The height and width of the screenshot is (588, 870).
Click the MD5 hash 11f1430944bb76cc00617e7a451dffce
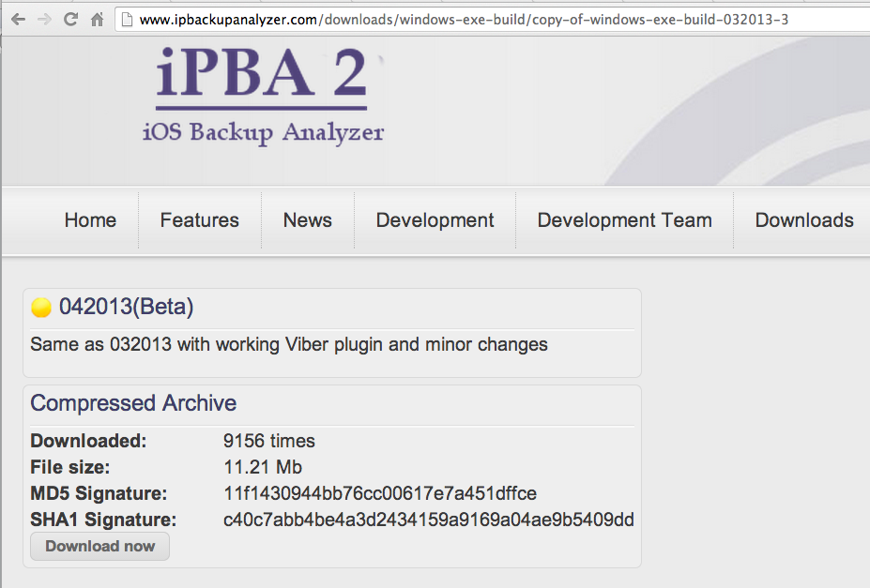tap(380, 493)
